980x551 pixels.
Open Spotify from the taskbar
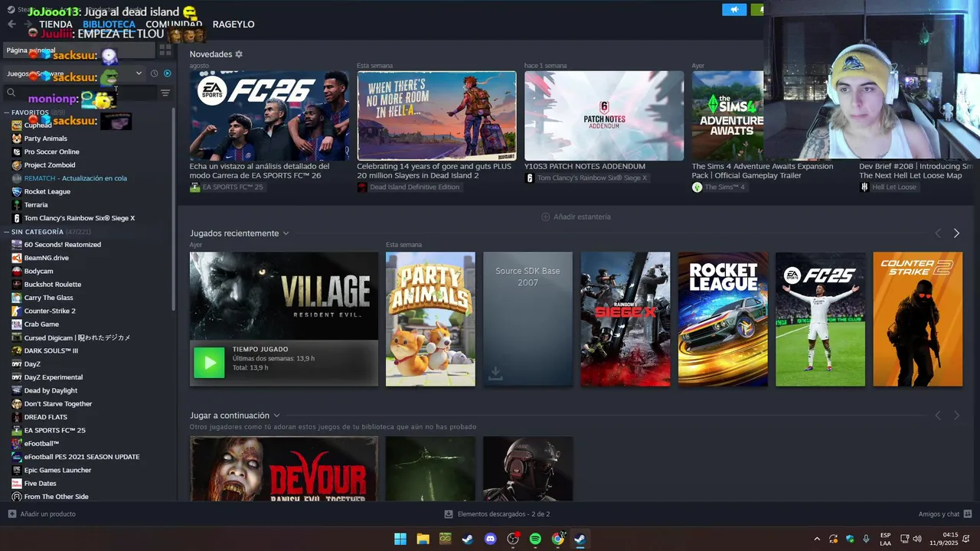click(x=535, y=539)
